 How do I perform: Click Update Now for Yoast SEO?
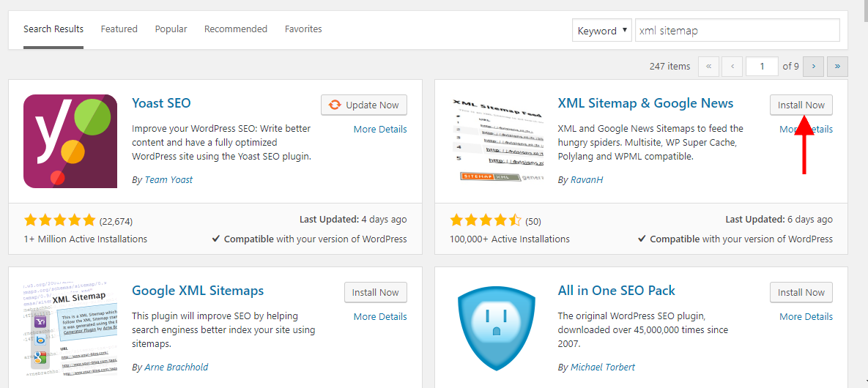(x=364, y=105)
